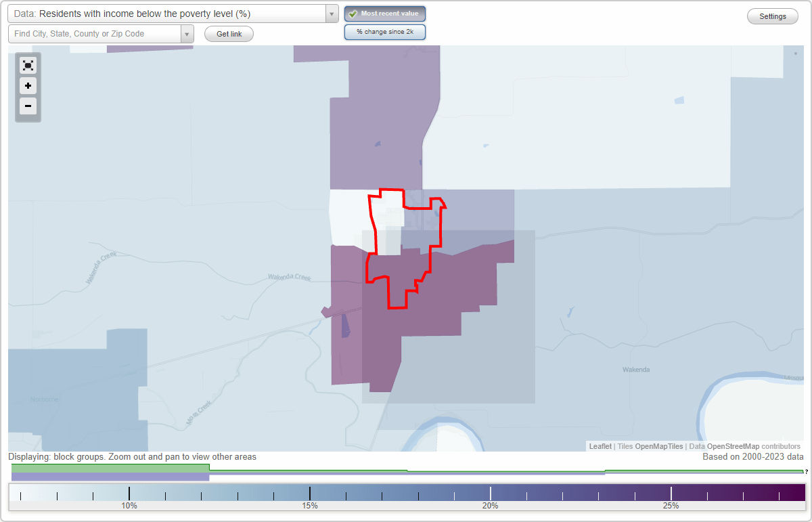
Task: Click the green checkmark icon on Most recent value
Action: tap(353, 14)
